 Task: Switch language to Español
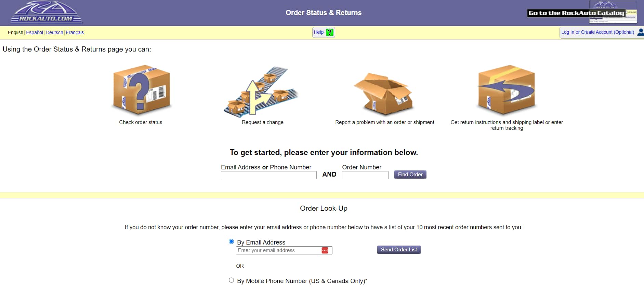pyautogui.click(x=35, y=32)
